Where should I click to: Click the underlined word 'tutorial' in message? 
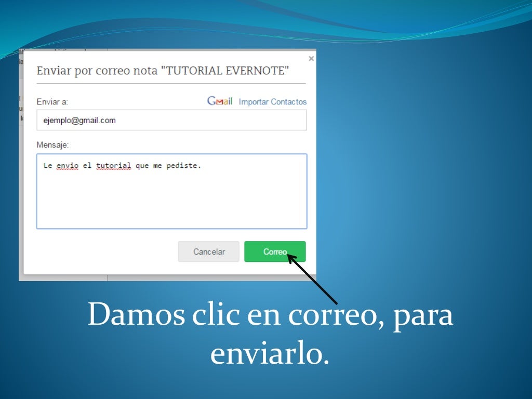click(113, 166)
